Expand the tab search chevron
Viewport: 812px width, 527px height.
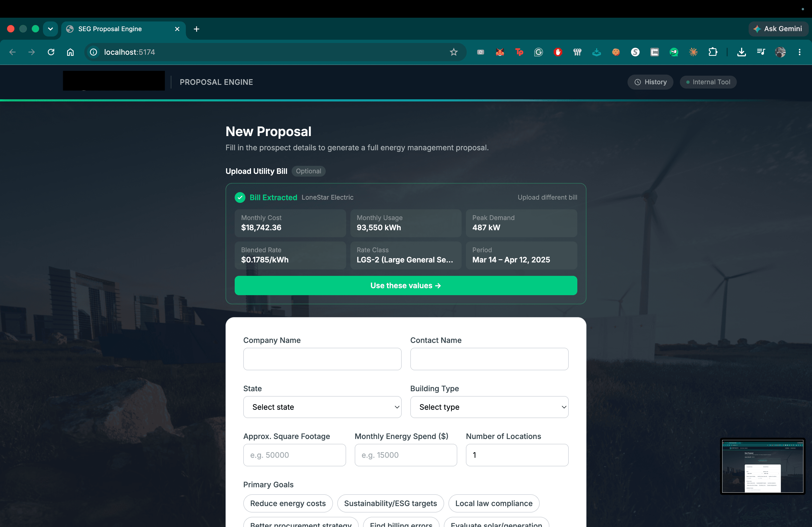click(x=50, y=29)
